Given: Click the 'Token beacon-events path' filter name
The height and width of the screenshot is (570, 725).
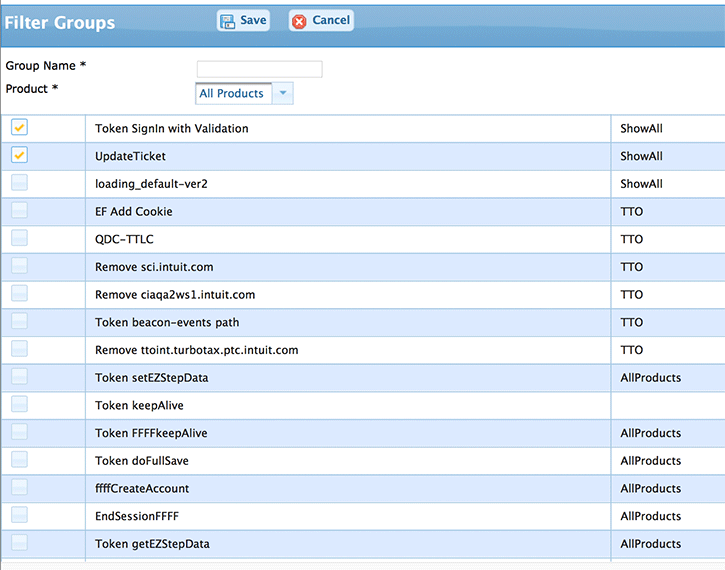Looking at the screenshot, I should pyautogui.click(x=167, y=323).
